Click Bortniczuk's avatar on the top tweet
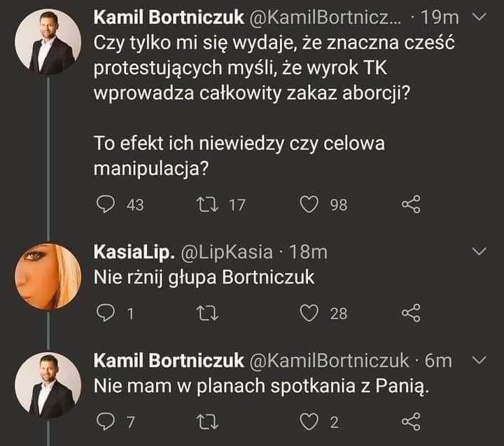The height and width of the screenshot is (446, 504). coord(46,45)
